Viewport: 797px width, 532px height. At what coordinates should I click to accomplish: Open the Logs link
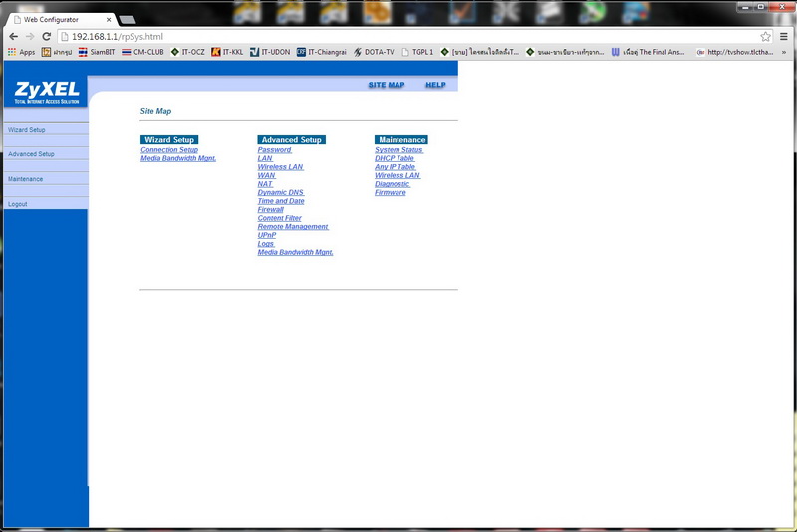pyautogui.click(x=266, y=244)
